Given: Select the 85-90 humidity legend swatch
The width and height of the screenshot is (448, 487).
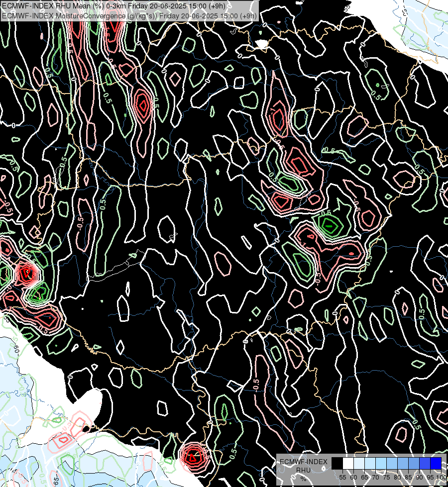Looking at the screenshot, I should pyautogui.click(x=414, y=464).
